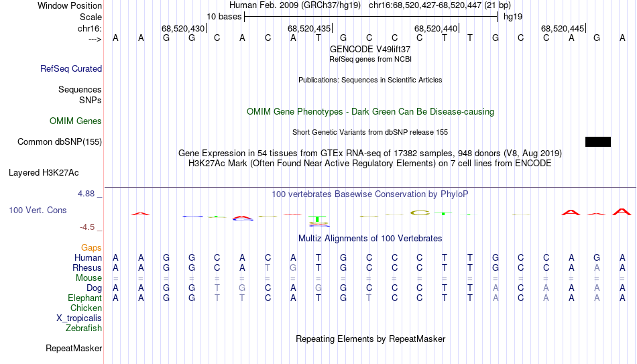
Task: Click the 4.88 PhyloP upper scale value
Action: [x=86, y=194]
